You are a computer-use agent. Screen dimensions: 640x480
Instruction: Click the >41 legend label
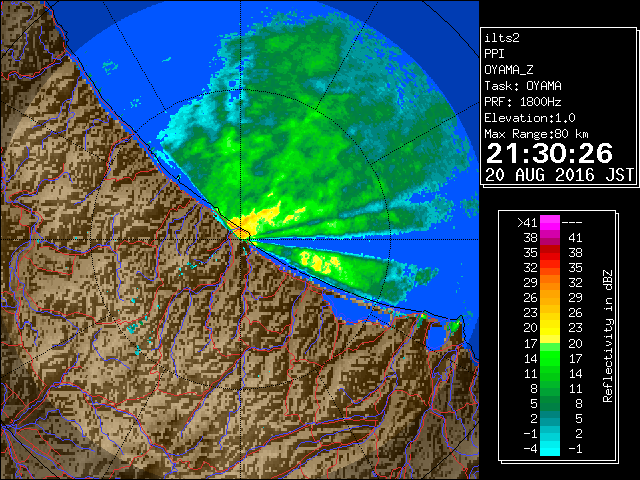[527, 223]
